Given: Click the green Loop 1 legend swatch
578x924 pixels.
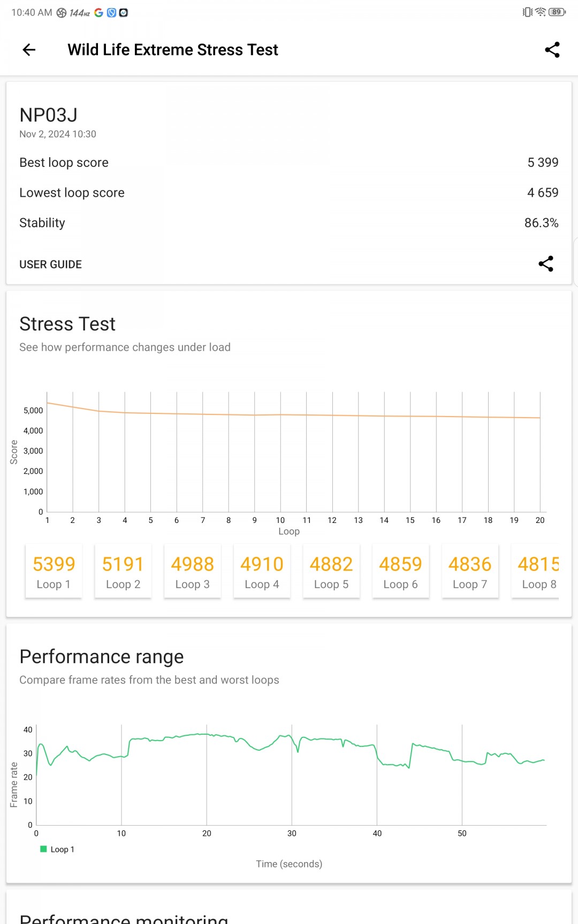Looking at the screenshot, I should click(43, 849).
